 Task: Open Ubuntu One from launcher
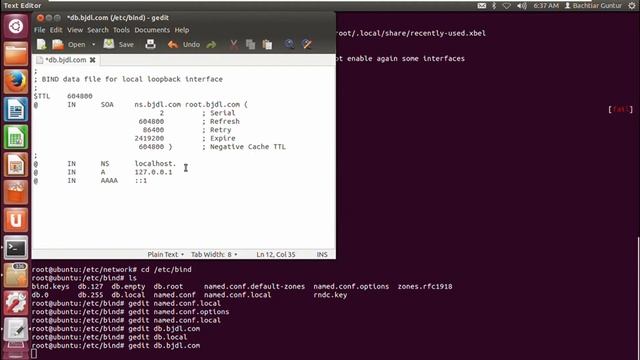(16, 220)
